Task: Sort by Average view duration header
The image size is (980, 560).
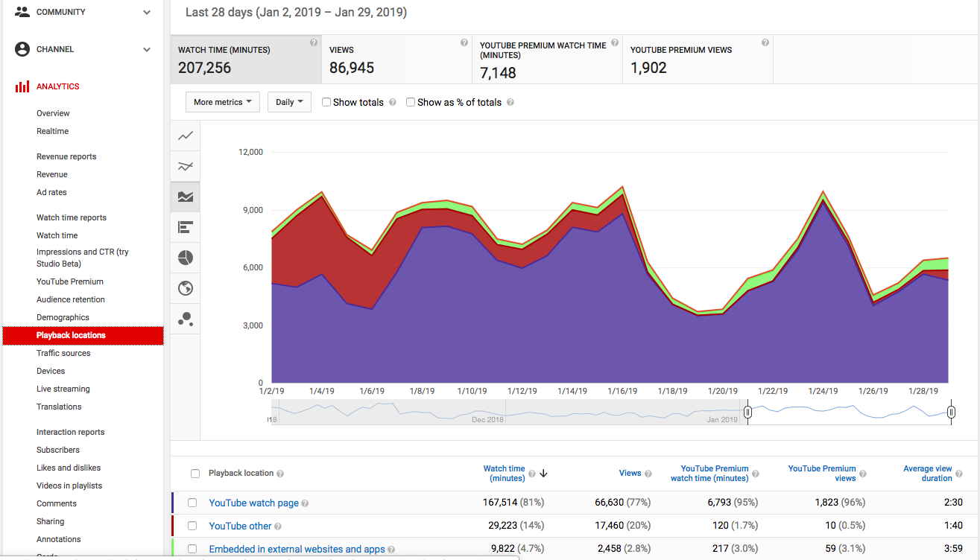Action: pos(928,474)
